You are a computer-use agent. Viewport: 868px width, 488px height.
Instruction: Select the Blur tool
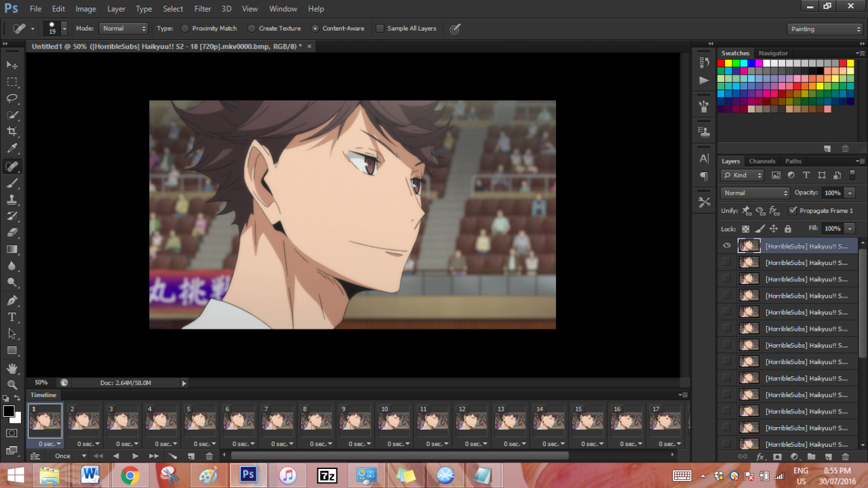12,266
